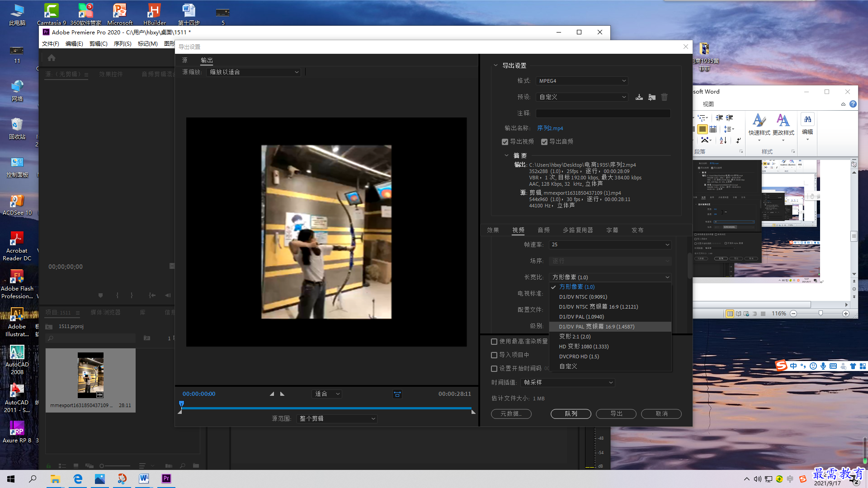Click the delete preset trash icon
This screenshot has height=488, width=868.
coord(664,97)
